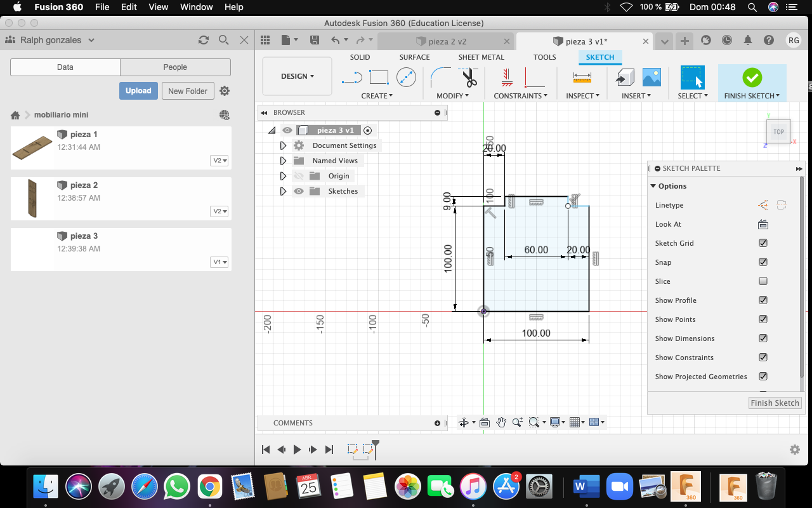Click the new design tab plus button
The image size is (812, 508).
pos(684,41)
